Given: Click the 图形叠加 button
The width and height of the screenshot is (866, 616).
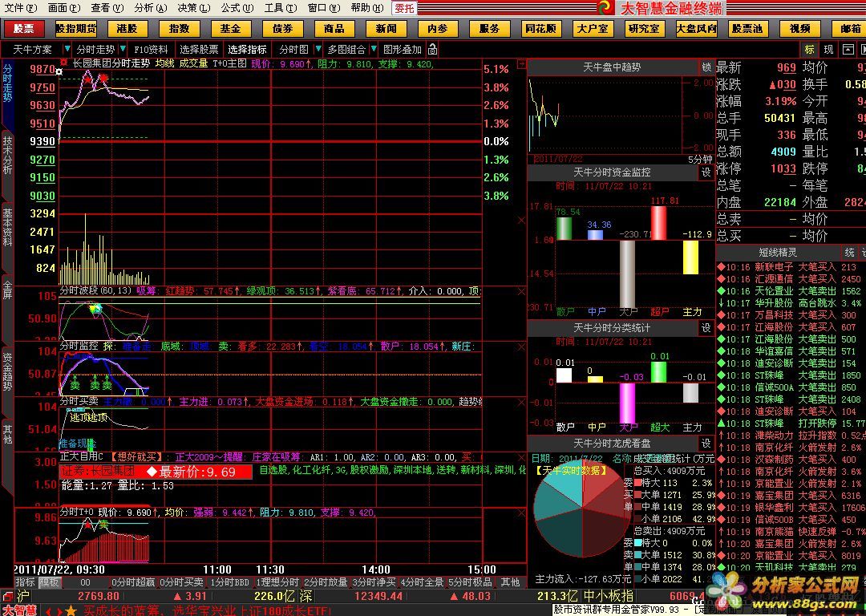Looking at the screenshot, I should click(x=403, y=50).
